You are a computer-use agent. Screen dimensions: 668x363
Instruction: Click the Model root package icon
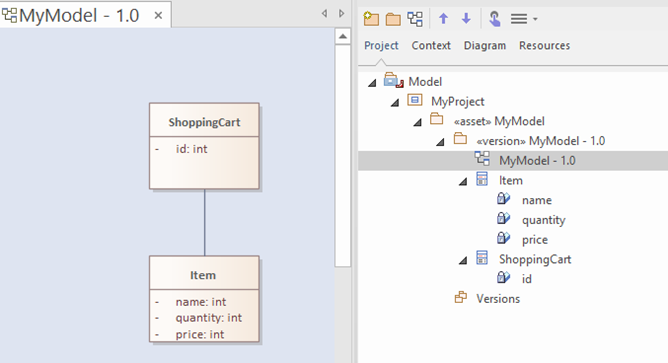click(393, 80)
